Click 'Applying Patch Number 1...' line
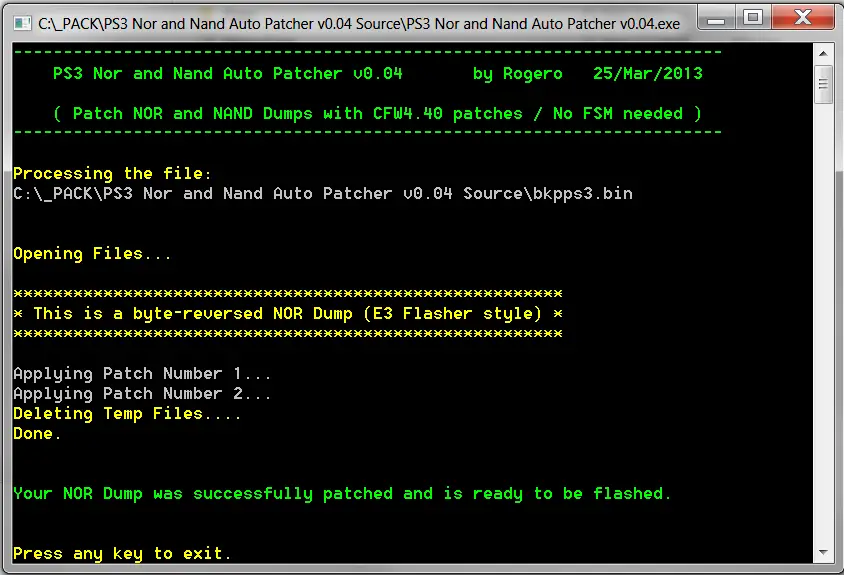Viewport: 844px width, 575px height. click(142, 374)
